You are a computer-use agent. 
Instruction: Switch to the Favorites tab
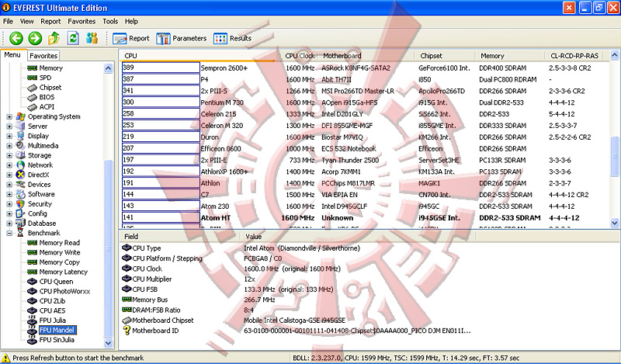tap(43, 56)
